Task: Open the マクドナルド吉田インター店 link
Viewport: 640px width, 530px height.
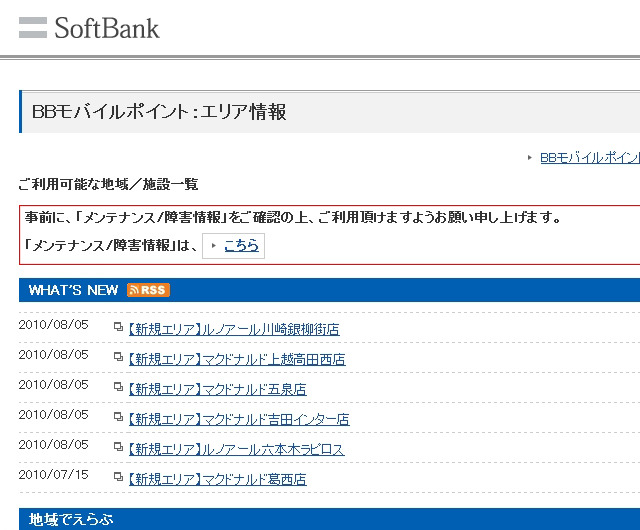Action: tap(239, 419)
